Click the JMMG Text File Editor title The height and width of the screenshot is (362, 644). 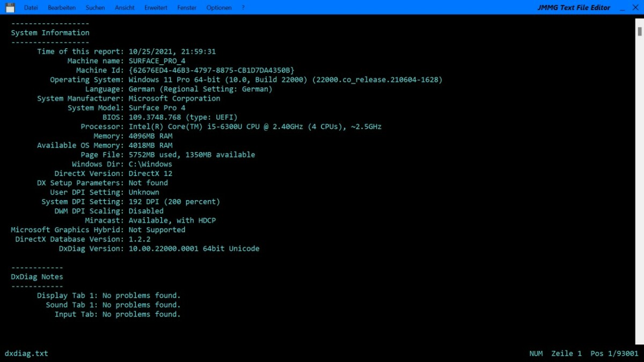[574, 7]
